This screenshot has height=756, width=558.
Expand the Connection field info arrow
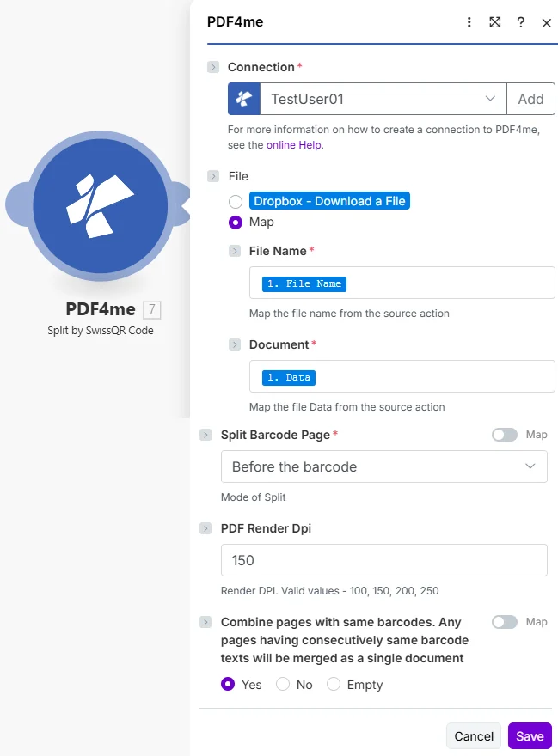pyautogui.click(x=213, y=67)
